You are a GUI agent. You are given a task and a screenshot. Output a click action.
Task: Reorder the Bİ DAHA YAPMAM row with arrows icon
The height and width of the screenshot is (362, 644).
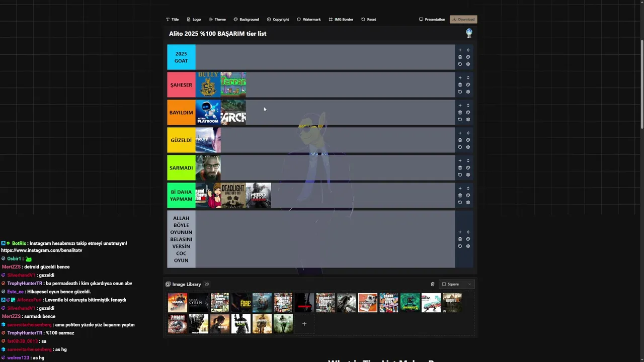(468, 188)
